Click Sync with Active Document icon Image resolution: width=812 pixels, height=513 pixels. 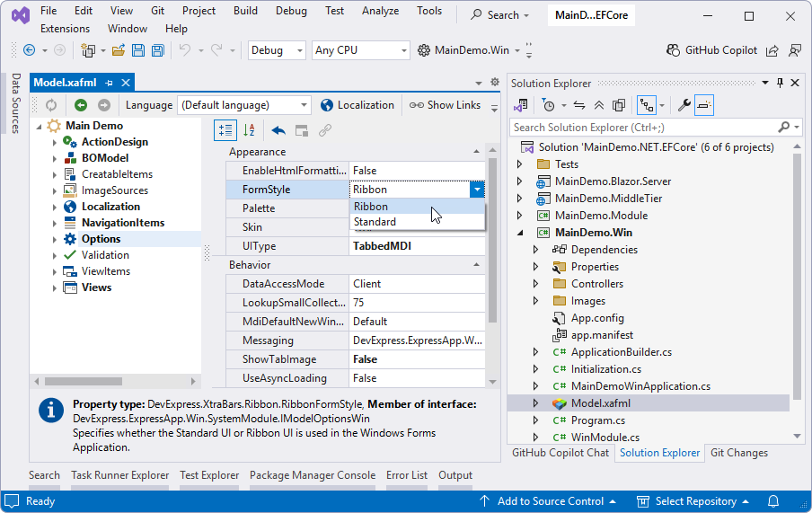(579, 105)
